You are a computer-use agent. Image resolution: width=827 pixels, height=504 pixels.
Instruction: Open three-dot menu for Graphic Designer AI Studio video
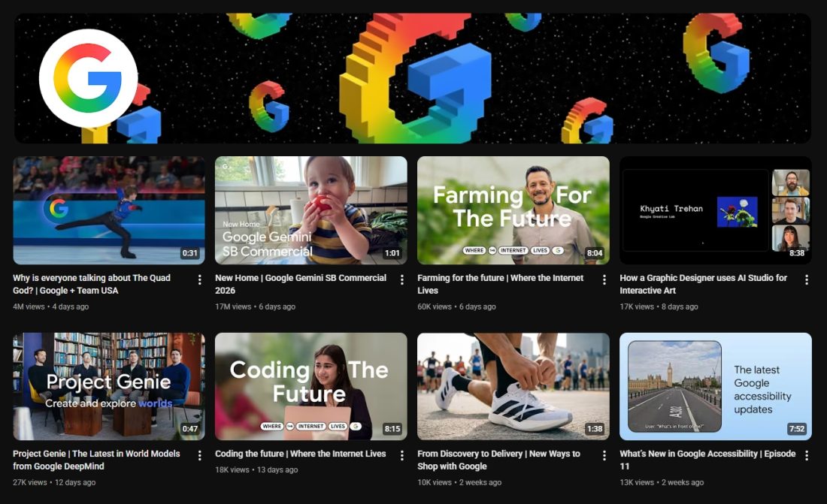pyautogui.click(x=807, y=279)
